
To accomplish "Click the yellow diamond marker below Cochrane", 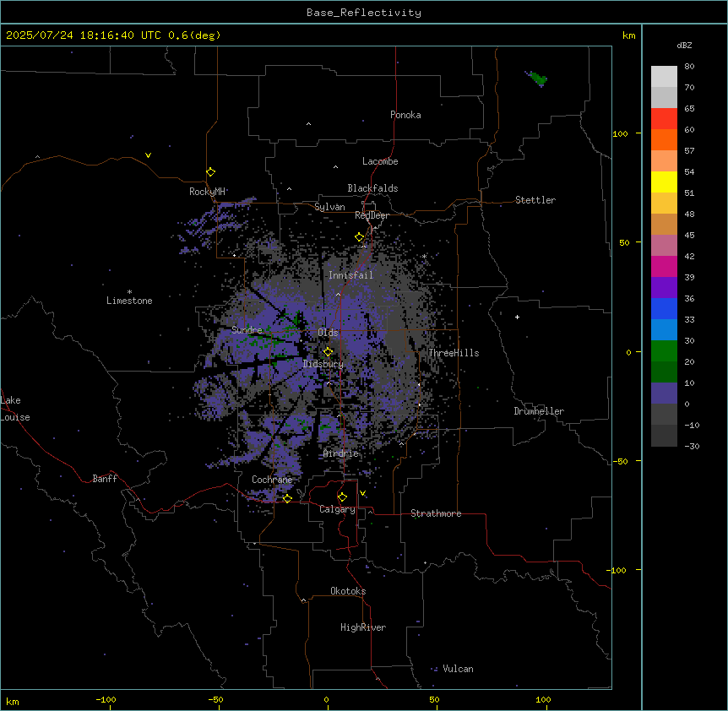I will (287, 498).
